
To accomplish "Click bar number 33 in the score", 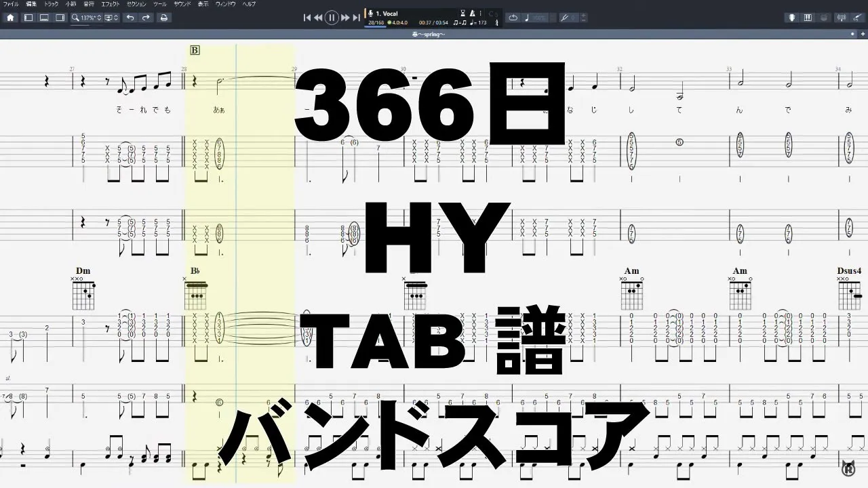I will (729, 69).
